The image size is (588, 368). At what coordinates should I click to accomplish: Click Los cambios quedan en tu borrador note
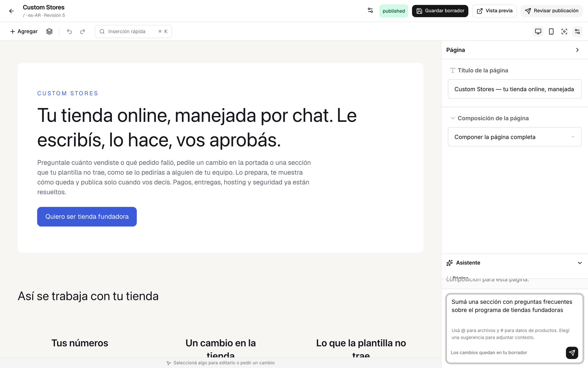(489, 353)
